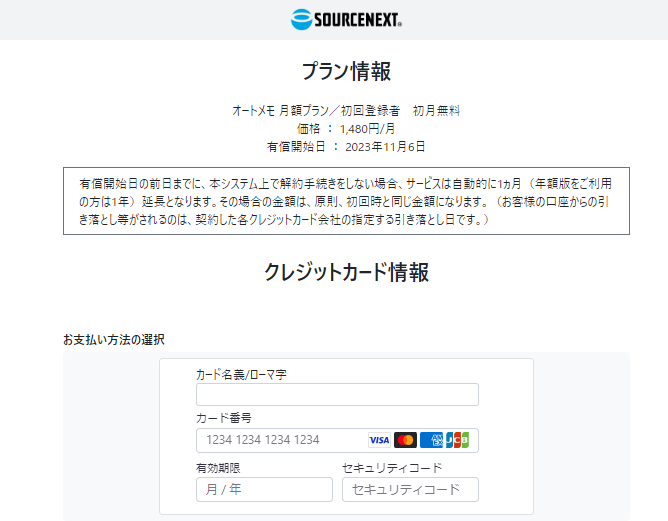668x521 pixels.
Task: Click the auto-renewal notice paragraph box
Action: (346, 201)
